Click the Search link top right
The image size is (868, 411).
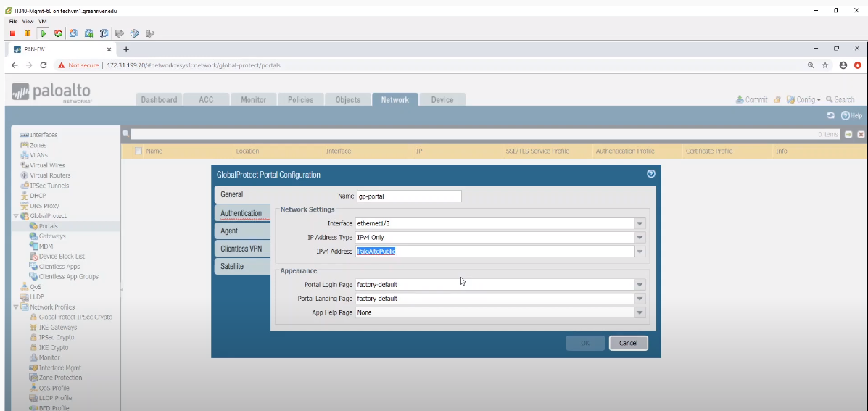[840, 99]
